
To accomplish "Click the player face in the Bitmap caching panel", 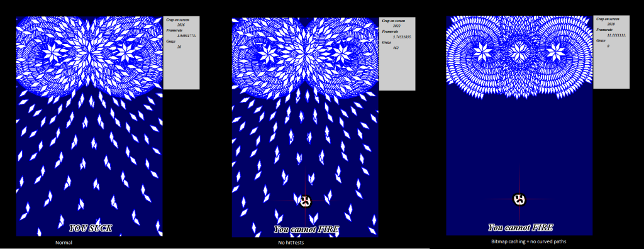I will click(519, 199).
